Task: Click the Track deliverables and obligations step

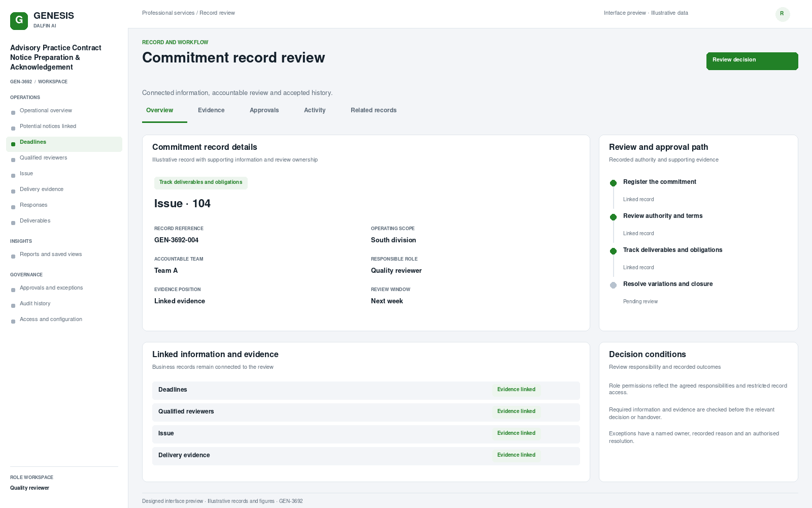Action: [x=672, y=250]
